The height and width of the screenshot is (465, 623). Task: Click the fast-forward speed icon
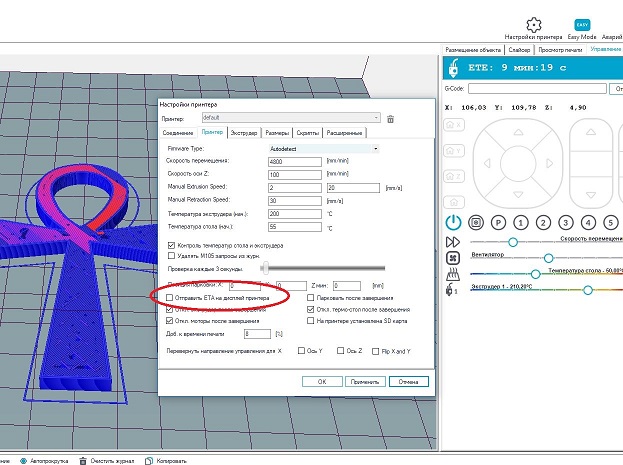(x=453, y=242)
